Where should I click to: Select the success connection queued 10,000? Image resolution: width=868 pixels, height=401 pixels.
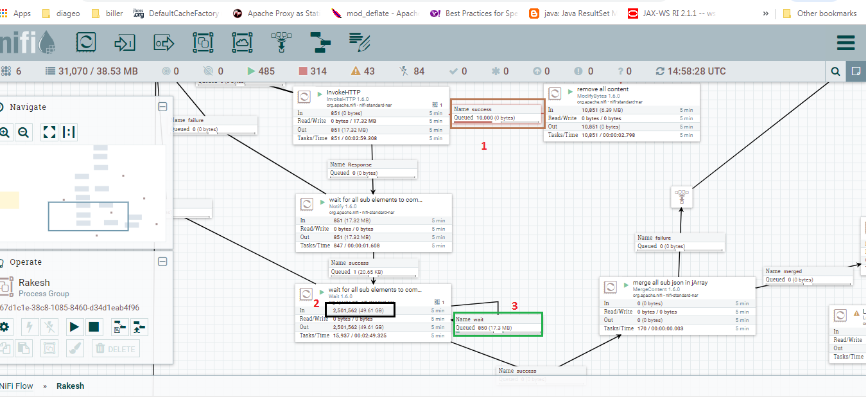(498, 114)
